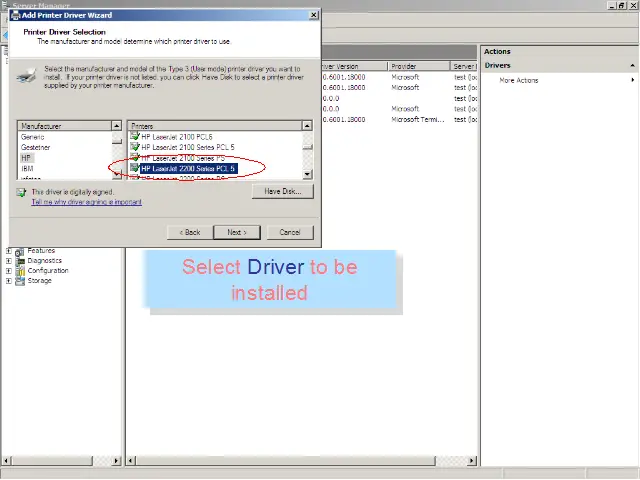Open the driver signing importance link
The width and height of the screenshot is (640, 480).
pos(87,202)
